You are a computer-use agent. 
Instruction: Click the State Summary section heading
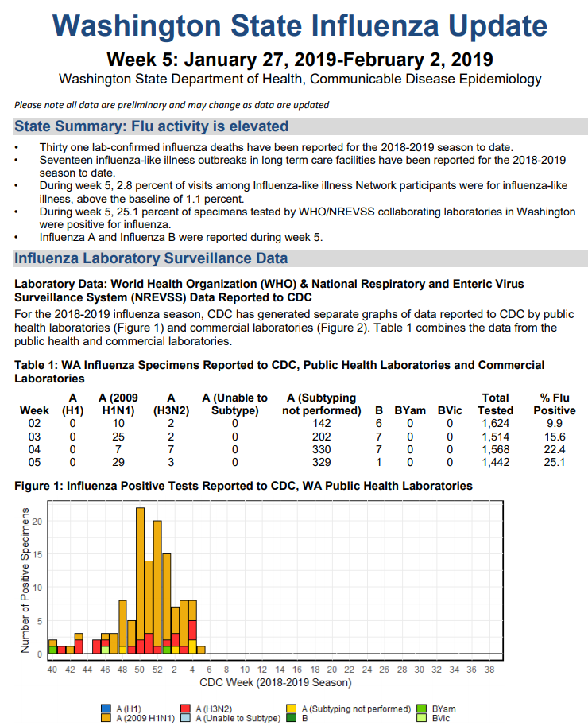(x=152, y=126)
